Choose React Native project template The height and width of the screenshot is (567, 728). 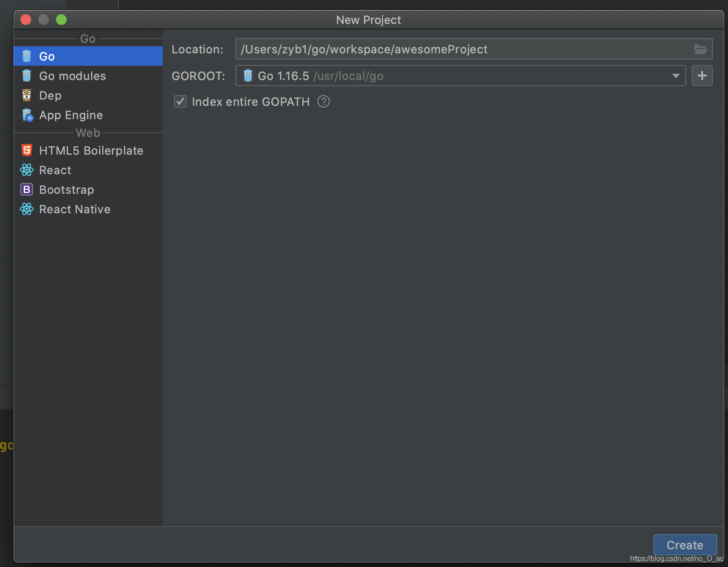(88, 209)
